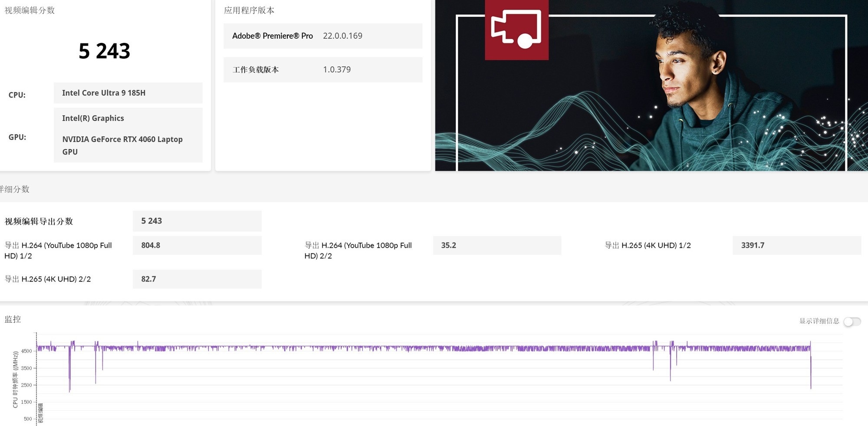Click the 详细分数 section header

coord(15,189)
